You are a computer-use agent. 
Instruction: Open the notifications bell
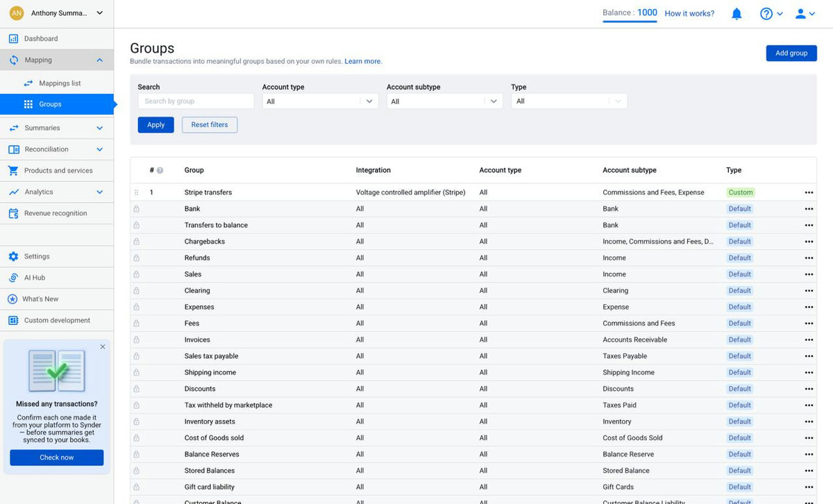coord(737,14)
